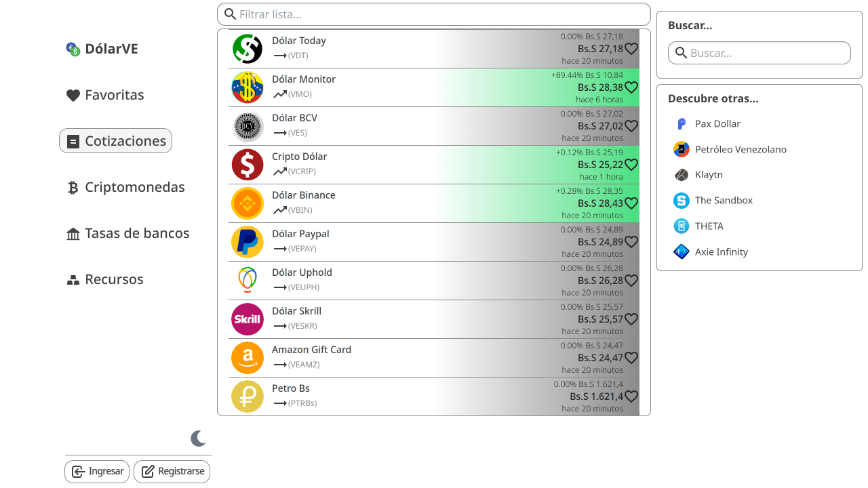
Task: Go to Tasas de bancos
Action: pos(127,233)
